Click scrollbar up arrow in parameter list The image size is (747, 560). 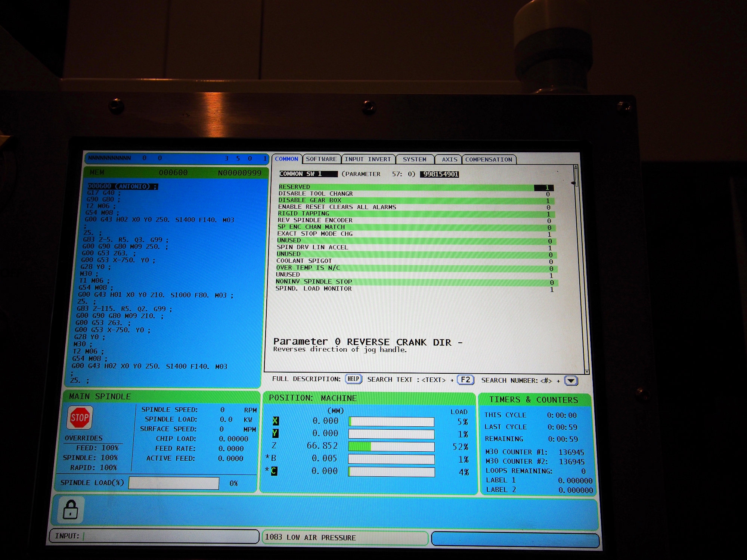576,167
